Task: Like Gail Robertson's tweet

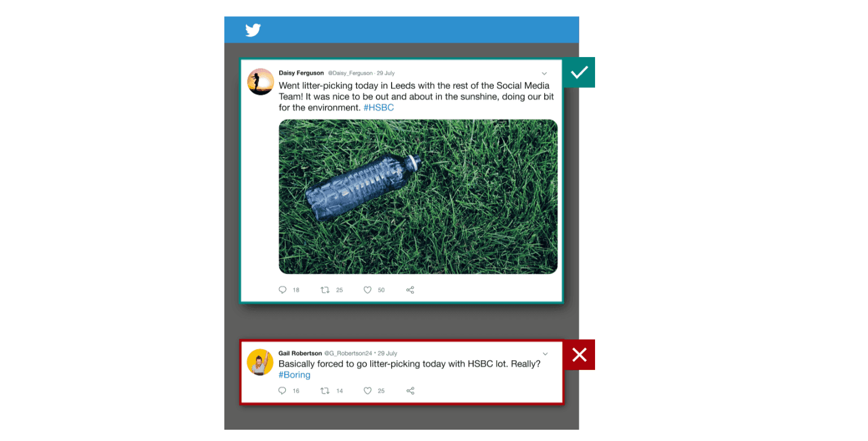Action: point(367,391)
